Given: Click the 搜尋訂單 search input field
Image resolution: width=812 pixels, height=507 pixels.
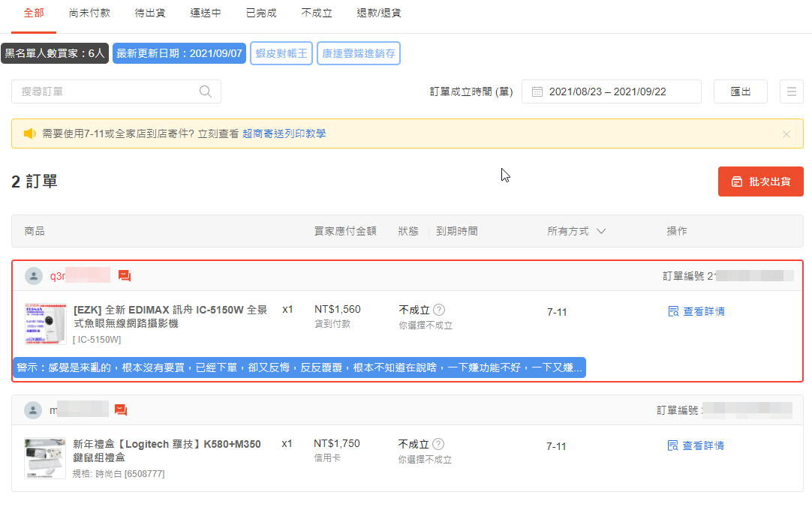Looking at the screenshot, I should [105, 91].
